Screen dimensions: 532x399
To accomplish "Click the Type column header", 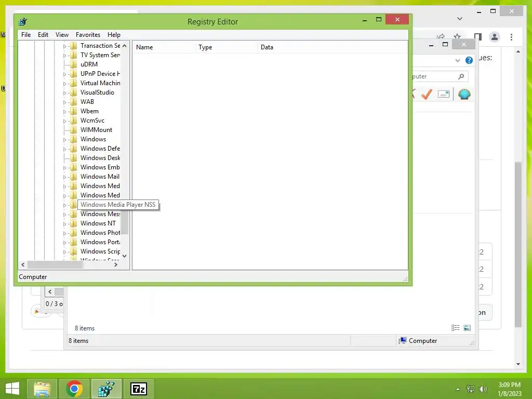I will point(225,47).
